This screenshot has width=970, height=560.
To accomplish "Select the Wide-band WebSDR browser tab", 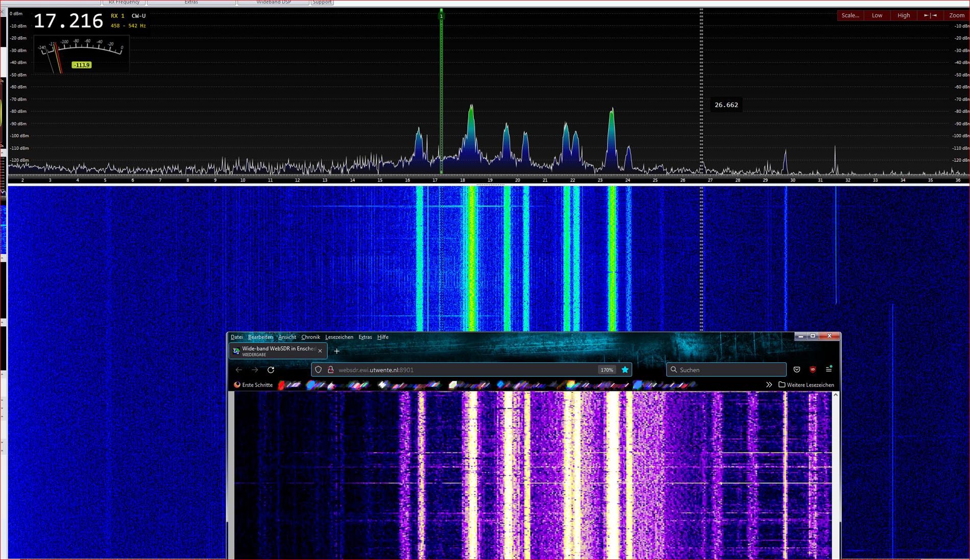I will [278, 351].
